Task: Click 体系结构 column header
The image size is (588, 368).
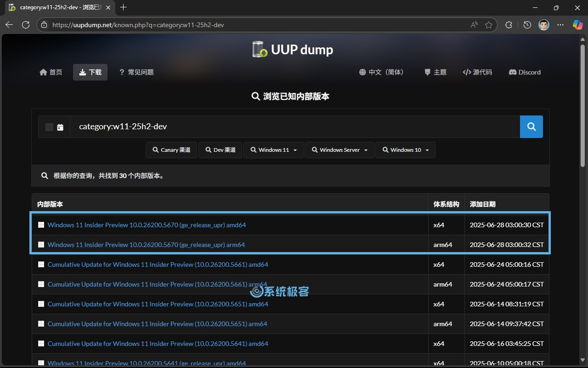Action: coord(446,204)
